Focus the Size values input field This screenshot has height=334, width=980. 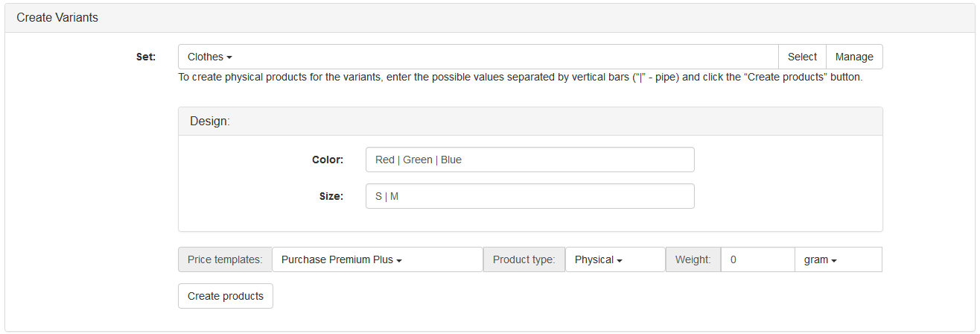pyautogui.click(x=529, y=196)
